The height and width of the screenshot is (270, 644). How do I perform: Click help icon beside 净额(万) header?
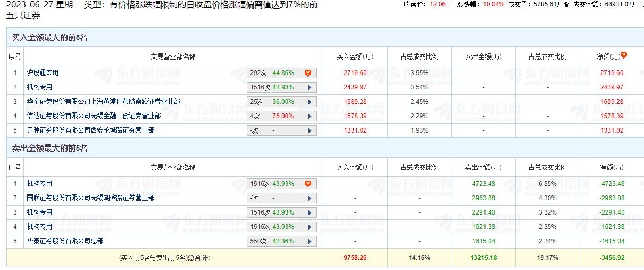624,55
